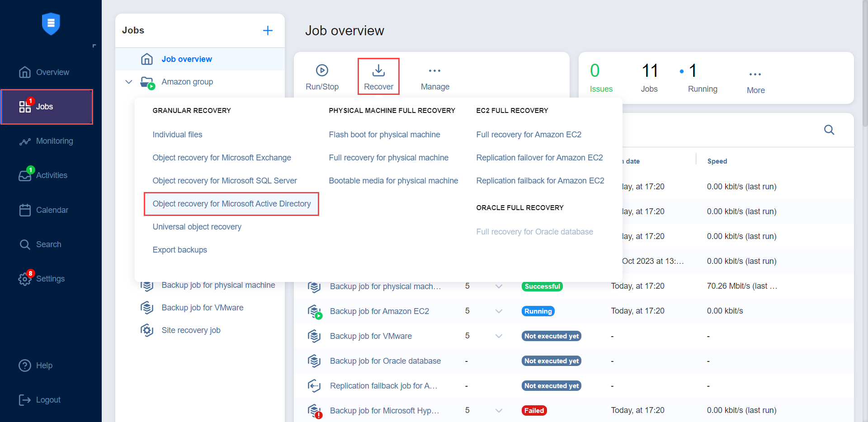Screen dimensions: 868x422
Task: Collapse the sidebar with small corner toggle
Action: click(94, 46)
